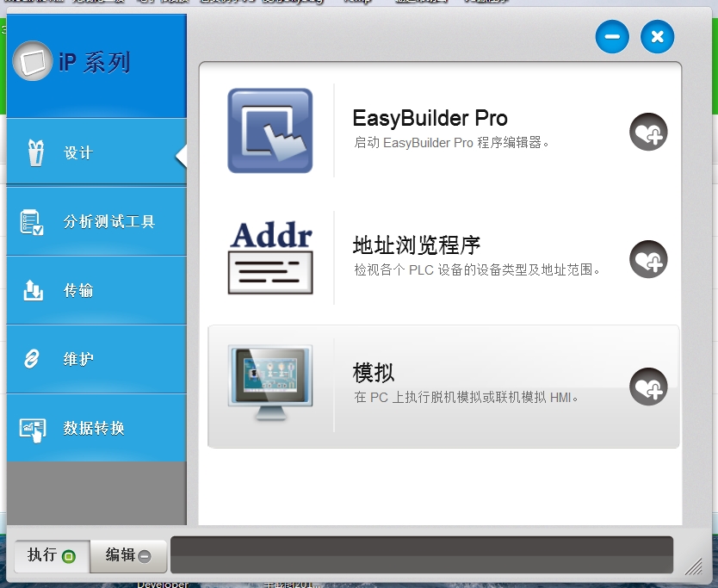
Task: Switch to 执行 mode
Action: (x=51, y=555)
